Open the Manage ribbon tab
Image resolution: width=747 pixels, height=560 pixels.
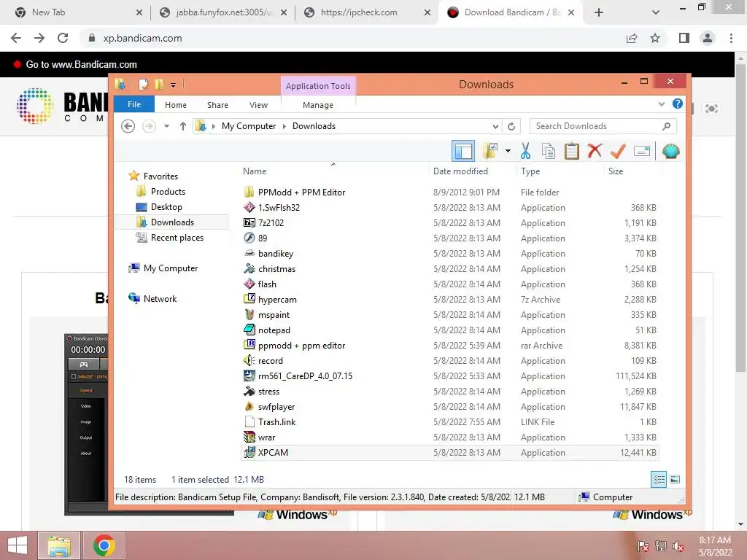318,105
